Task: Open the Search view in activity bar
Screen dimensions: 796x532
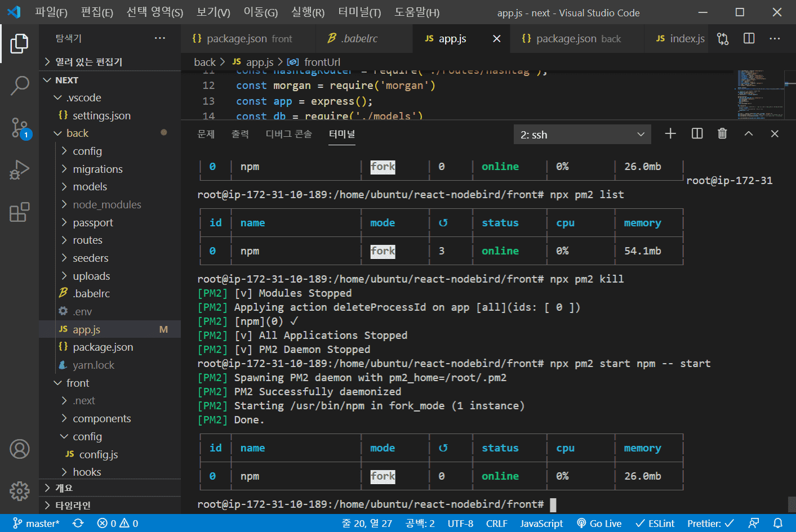Action: pyautogui.click(x=20, y=86)
